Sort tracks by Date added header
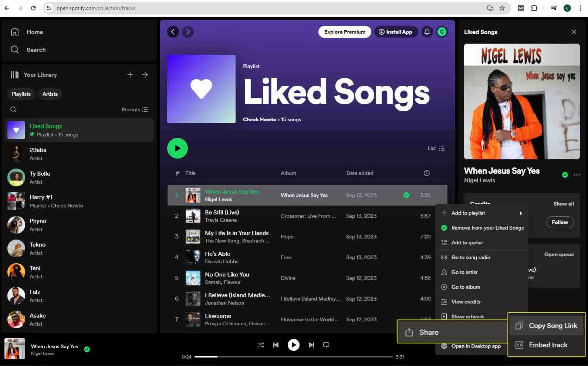588x366 pixels. pos(359,173)
